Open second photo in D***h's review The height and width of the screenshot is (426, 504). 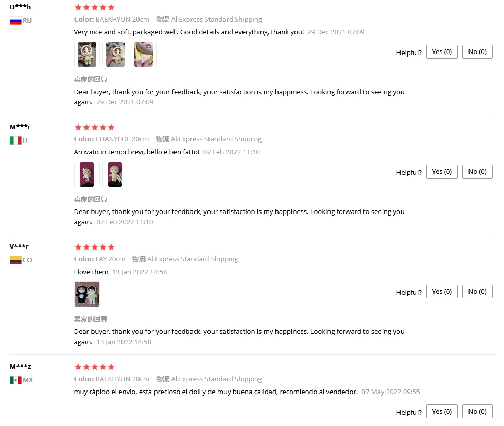point(115,55)
